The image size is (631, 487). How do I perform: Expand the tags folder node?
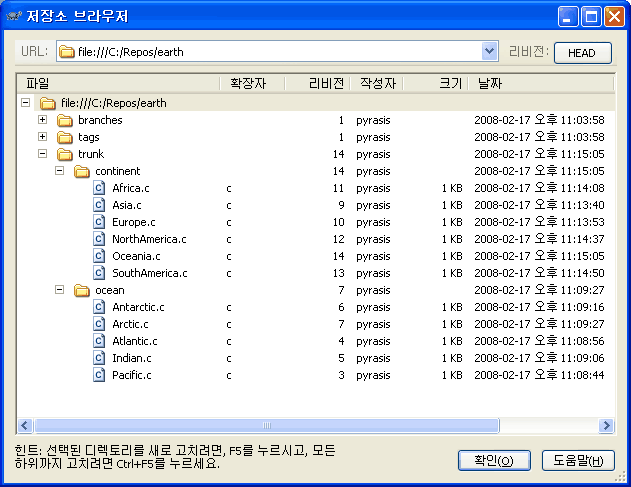tap(43, 137)
